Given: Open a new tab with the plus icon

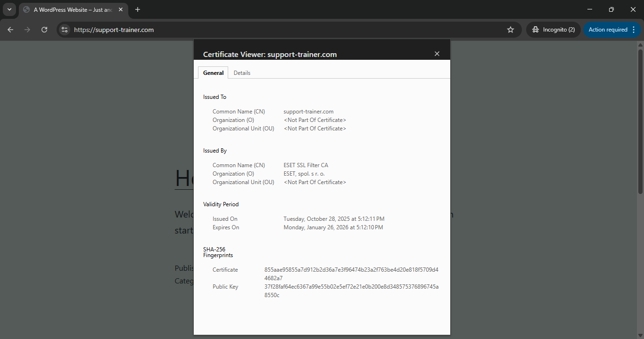Looking at the screenshot, I should [138, 9].
